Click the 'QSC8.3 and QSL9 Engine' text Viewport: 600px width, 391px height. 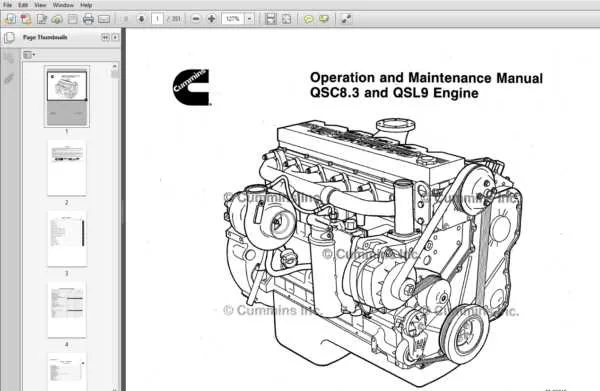(394, 93)
